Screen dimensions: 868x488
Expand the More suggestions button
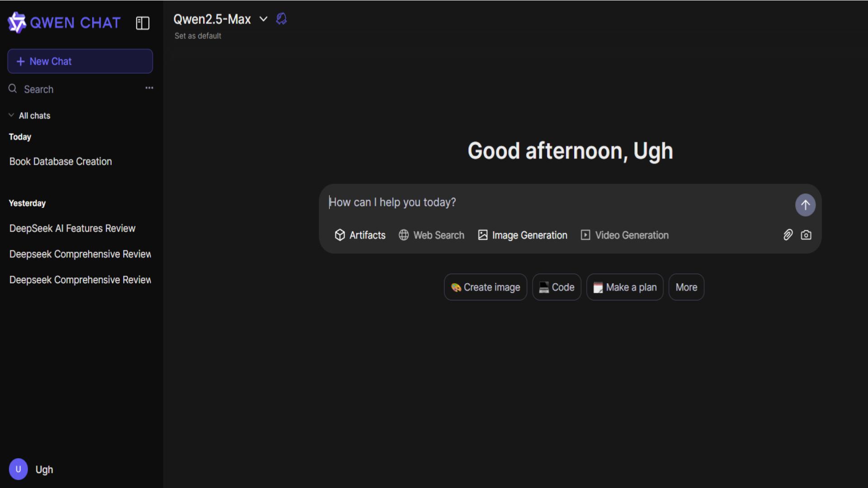[686, 287]
